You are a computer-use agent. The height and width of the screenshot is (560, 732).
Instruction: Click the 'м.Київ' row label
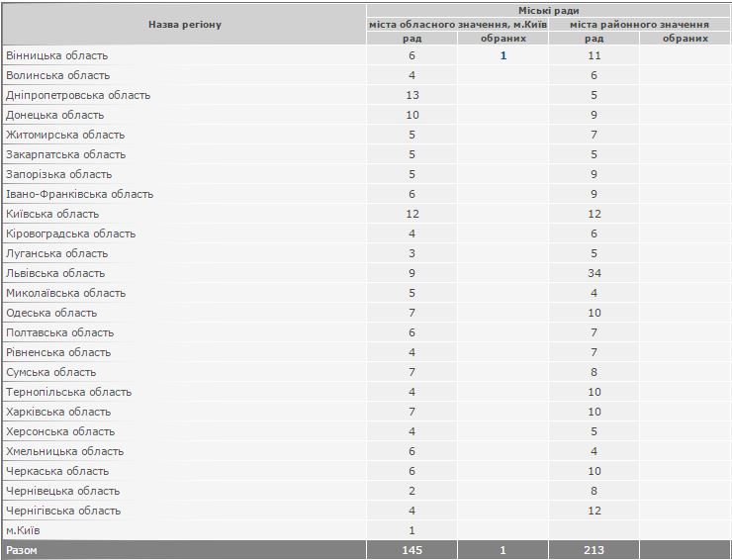click(24, 530)
